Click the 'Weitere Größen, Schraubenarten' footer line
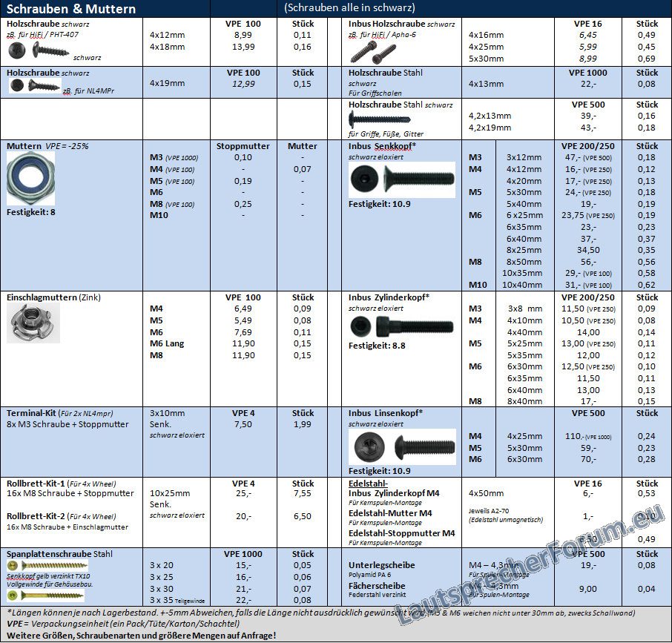The image size is (672, 643). [142, 636]
